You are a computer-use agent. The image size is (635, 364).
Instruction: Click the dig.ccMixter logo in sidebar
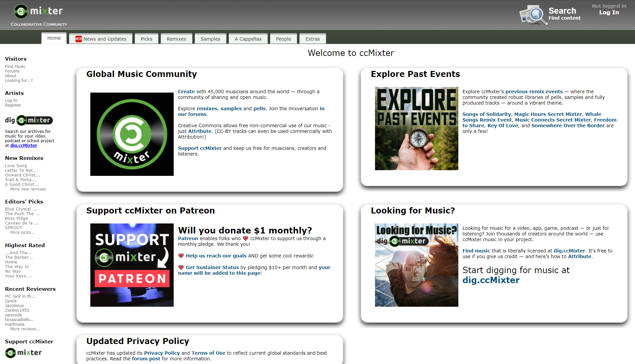(29, 120)
